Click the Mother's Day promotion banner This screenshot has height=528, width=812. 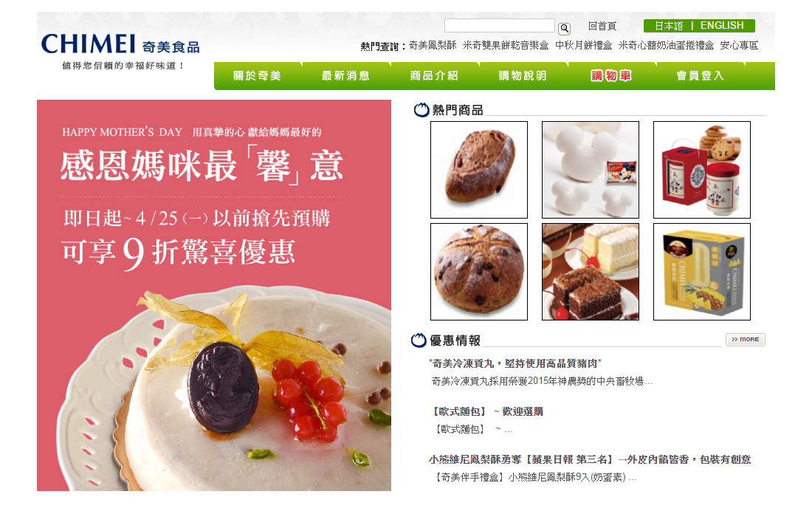pyautogui.click(x=214, y=295)
